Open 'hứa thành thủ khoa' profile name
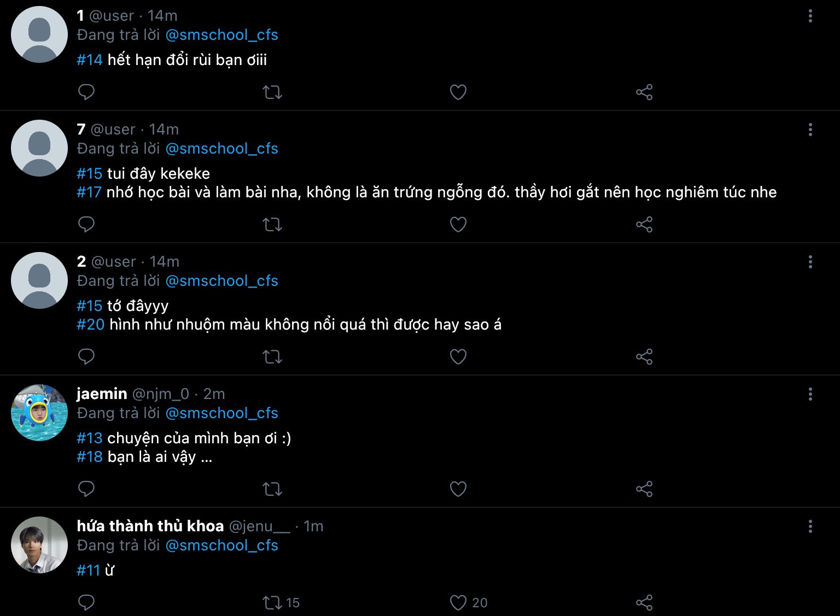The image size is (840, 616). (x=150, y=526)
